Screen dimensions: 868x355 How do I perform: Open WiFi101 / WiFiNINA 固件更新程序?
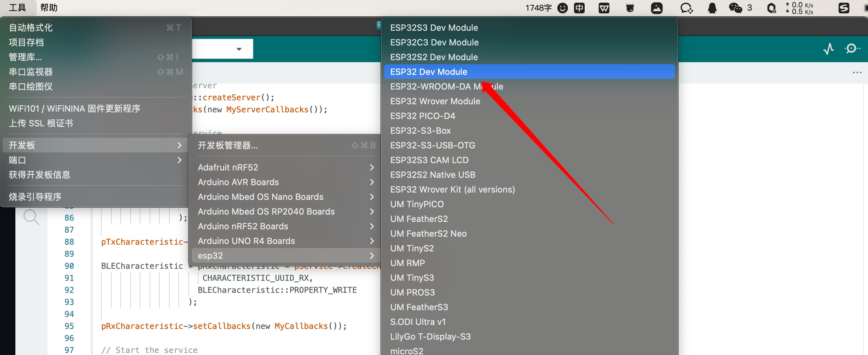[95, 109]
